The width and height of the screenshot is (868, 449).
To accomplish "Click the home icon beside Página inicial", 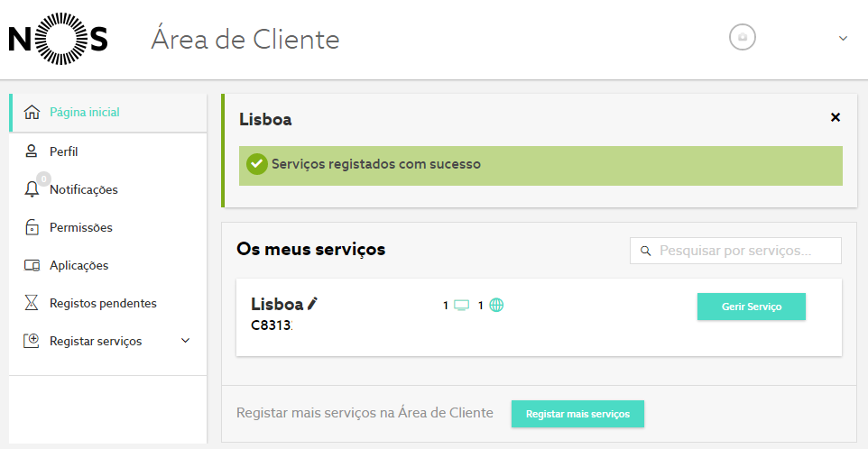I will (x=32, y=112).
